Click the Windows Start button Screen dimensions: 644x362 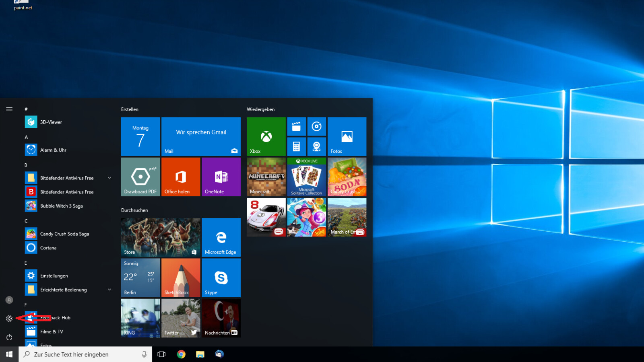(9, 354)
